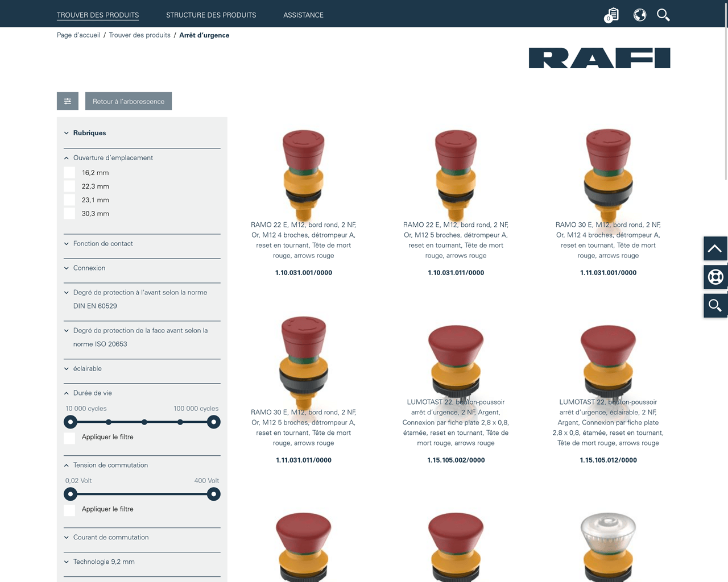The width and height of the screenshot is (728, 582).
Task: Open the product watchlist clipboard icon
Action: pos(611,15)
